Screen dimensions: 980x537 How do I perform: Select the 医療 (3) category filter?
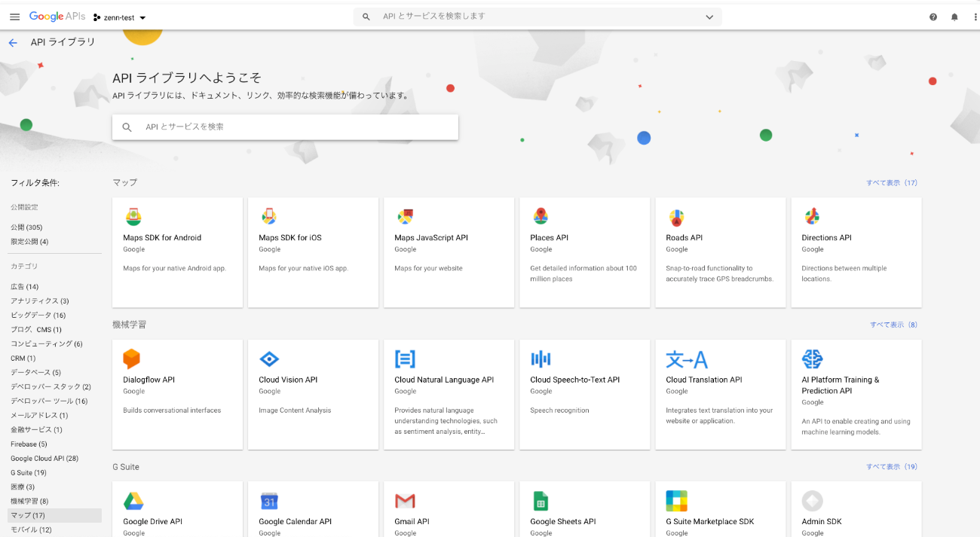click(x=23, y=487)
